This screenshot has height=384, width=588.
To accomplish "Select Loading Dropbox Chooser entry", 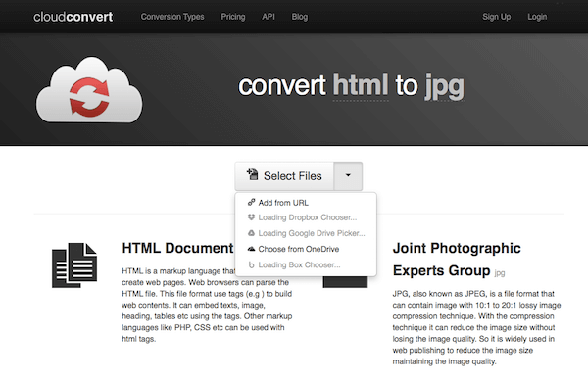I will 306,217.
